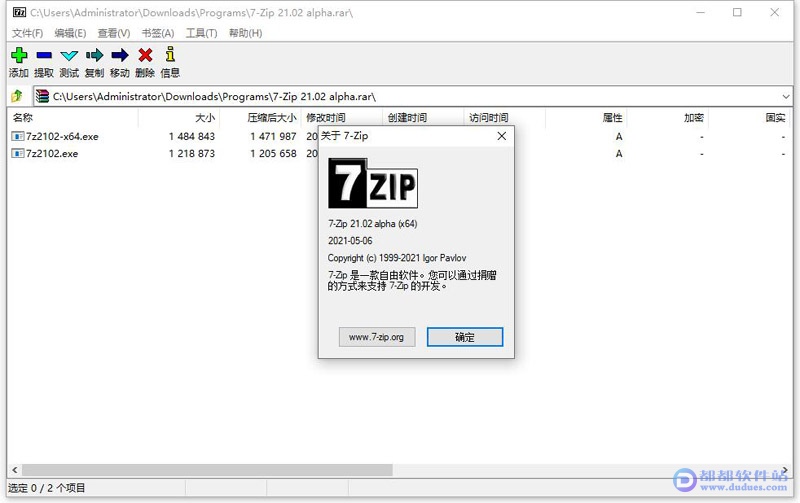The image size is (800, 503).
Task: Go up one folder level icon
Action: point(17,95)
